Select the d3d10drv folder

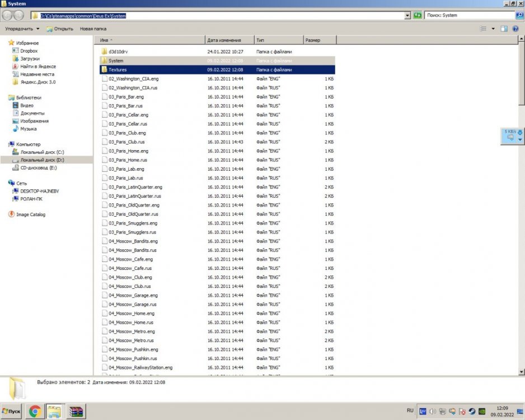point(118,52)
